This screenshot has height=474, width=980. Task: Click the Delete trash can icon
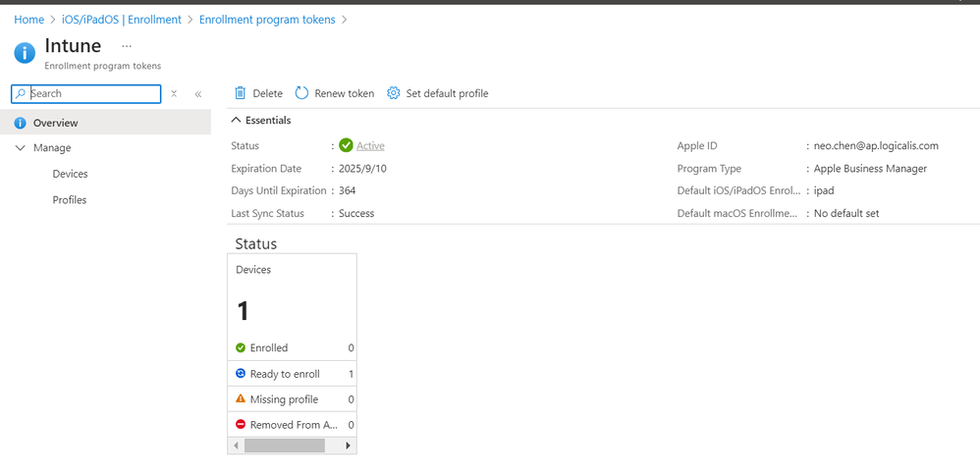click(240, 93)
